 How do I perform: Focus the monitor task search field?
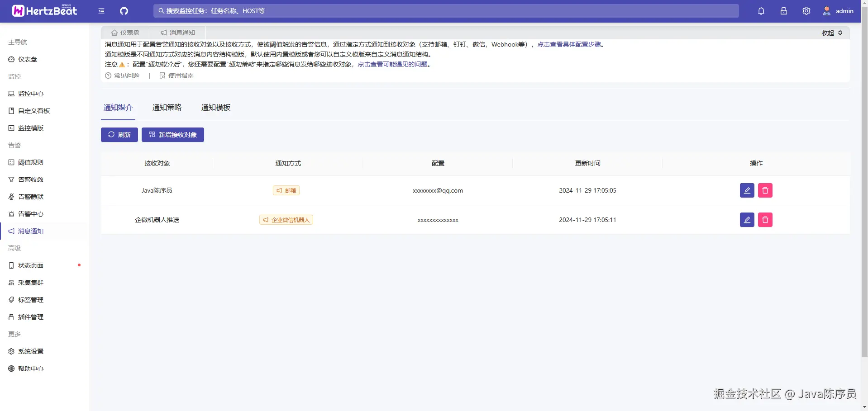[x=446, y=11]
